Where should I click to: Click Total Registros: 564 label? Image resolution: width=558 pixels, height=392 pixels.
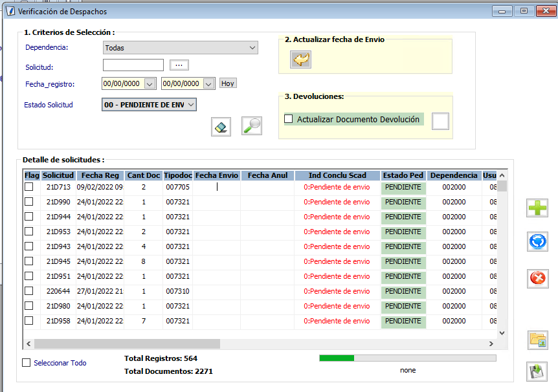click(161, 358)
